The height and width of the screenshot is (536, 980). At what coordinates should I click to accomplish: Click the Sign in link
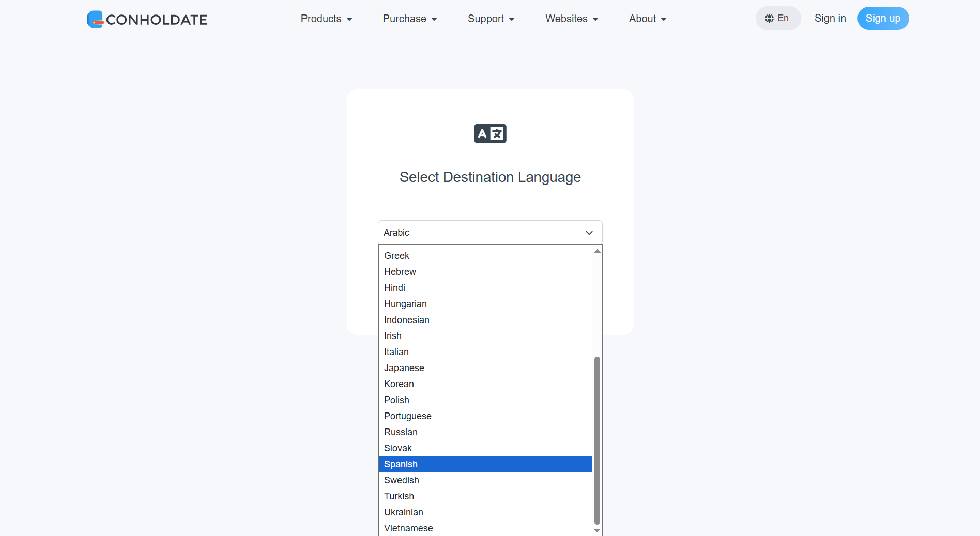click(830, 18)
